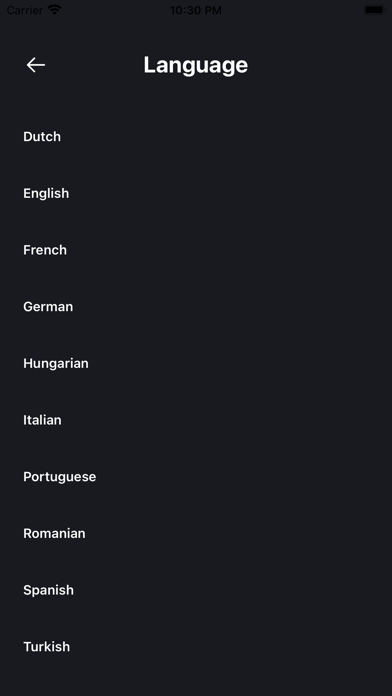Image resolution: width=392 pixels, height=696 pixels.
Task: Pick Spanish from the list
Action: coord(48,590)
